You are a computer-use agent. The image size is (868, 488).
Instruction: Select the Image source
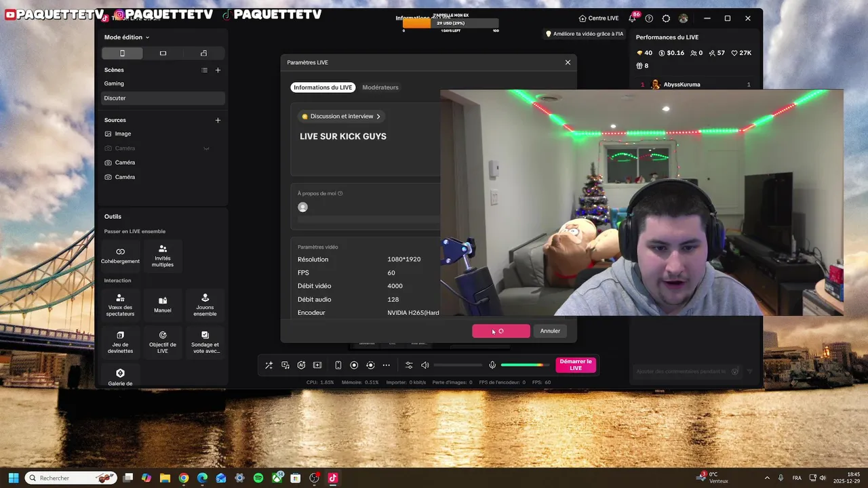click(163, 134)
